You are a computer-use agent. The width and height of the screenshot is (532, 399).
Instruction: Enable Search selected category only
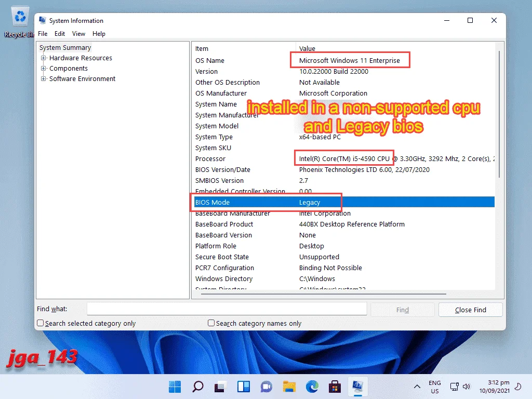tap(40, 323)
